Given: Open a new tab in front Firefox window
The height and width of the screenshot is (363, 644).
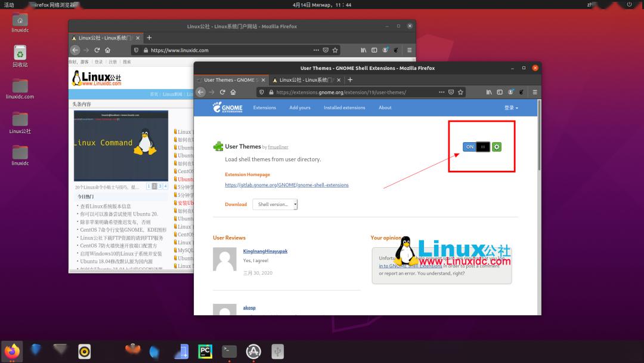Looking at the screenshot, I should tap(350, 80).
